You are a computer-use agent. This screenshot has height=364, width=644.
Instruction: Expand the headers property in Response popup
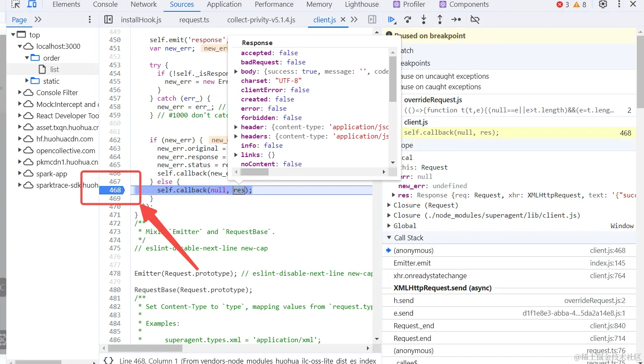pos(236,136)
